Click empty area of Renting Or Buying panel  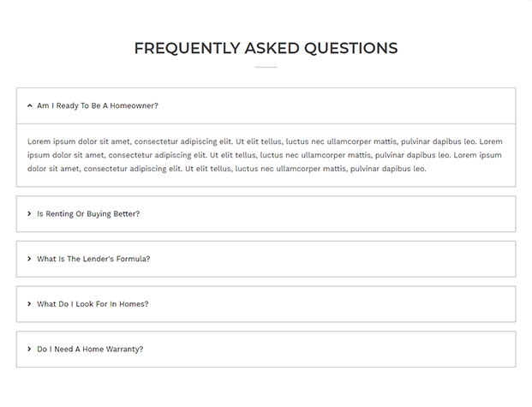click(x=326, y=214)
